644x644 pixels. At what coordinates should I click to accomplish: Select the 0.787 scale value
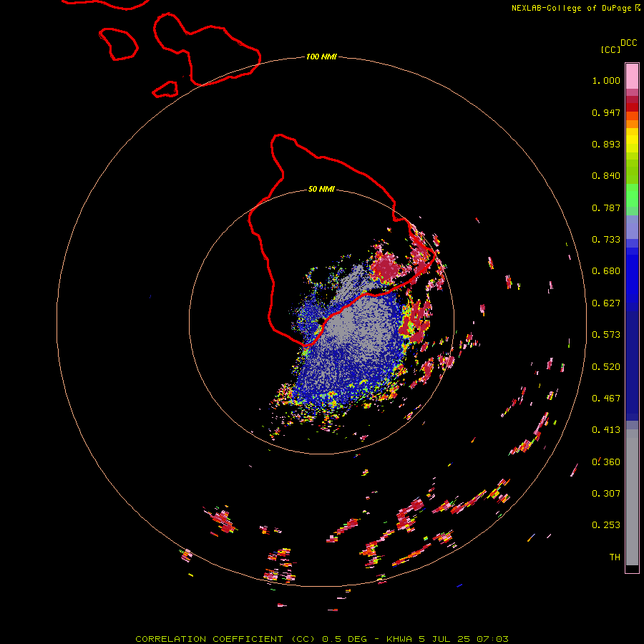[x=606, y=208]
